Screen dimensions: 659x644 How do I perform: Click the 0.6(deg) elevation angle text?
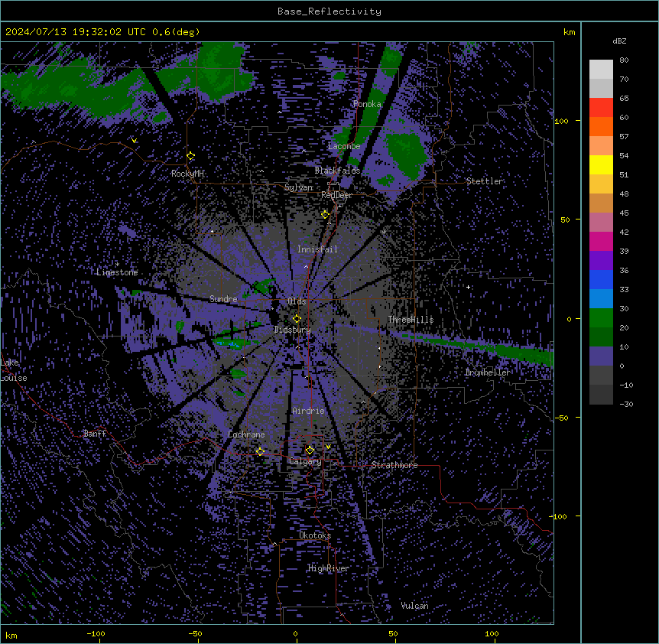(176, 32)
